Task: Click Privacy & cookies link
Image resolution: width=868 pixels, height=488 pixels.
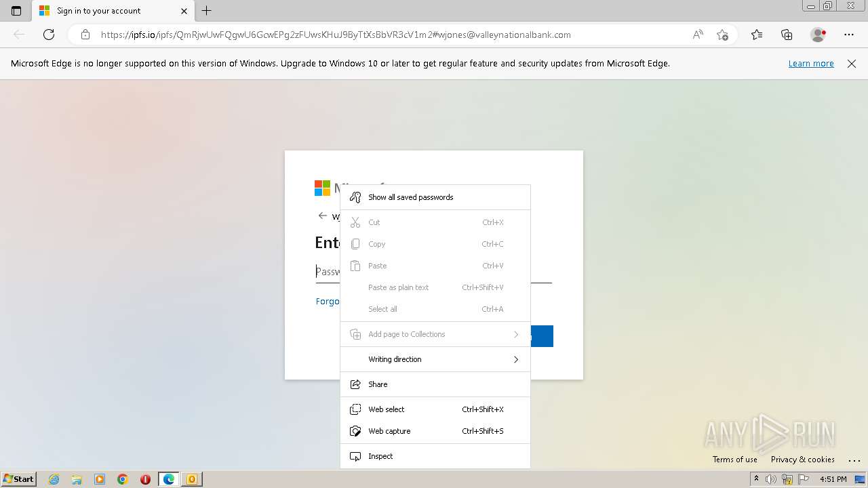Action: coord(803,460)
